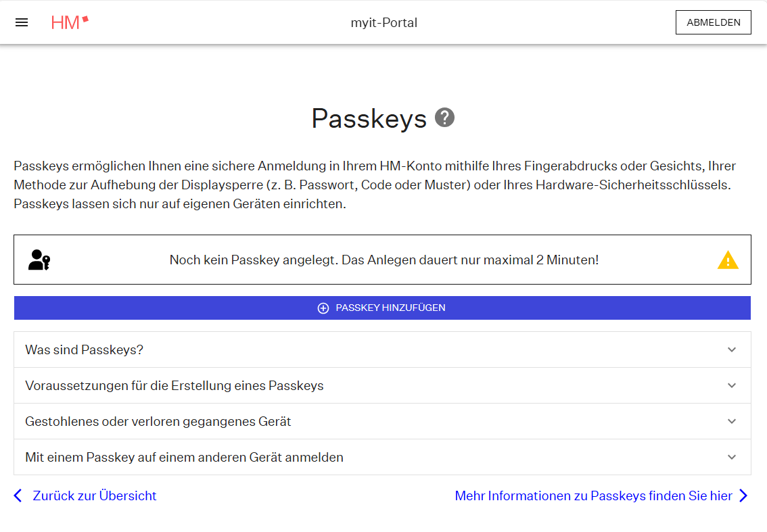Image resolution: width=767 pixels, height=532 pixels.
Task: Expand the chevron for the anderen Gerät anmelden section
Action: (731, 457)
